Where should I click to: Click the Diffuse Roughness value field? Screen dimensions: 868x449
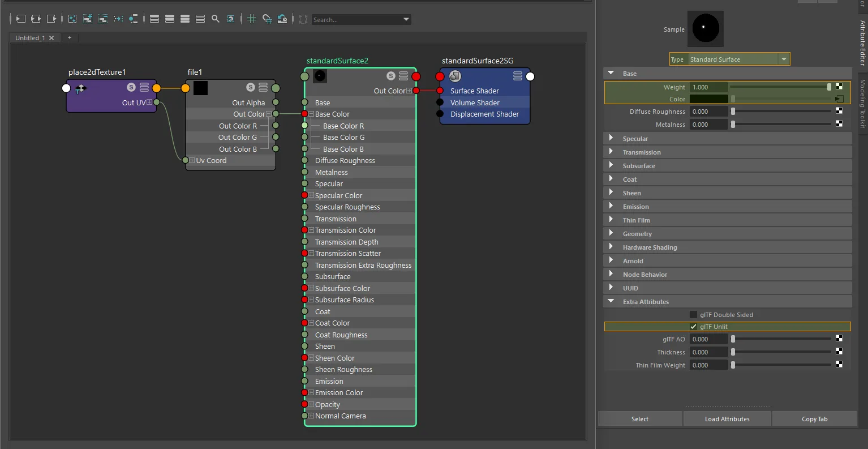coord(708,112)
